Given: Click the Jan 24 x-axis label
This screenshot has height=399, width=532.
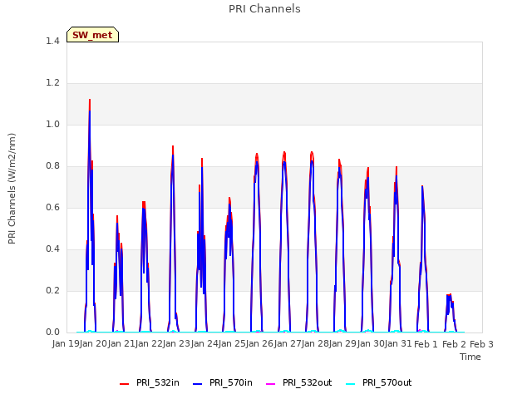Looking at the screenshot, I should [204, 344].
